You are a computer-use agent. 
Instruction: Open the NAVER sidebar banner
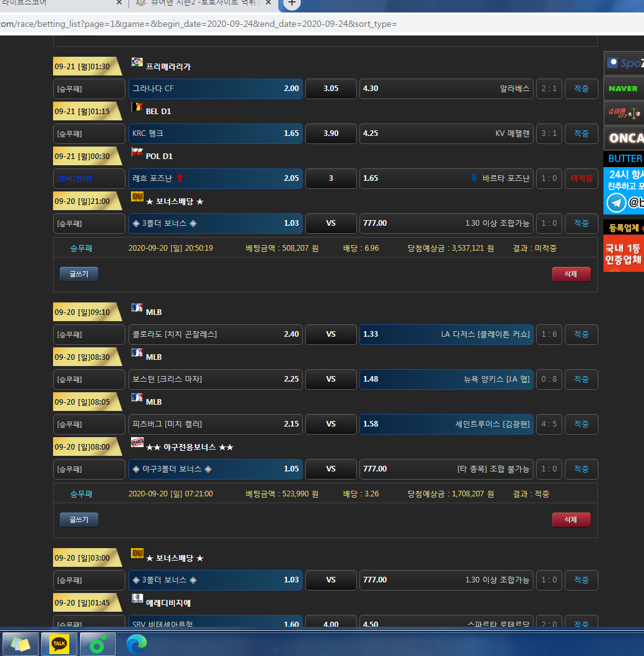click(623, 89)
